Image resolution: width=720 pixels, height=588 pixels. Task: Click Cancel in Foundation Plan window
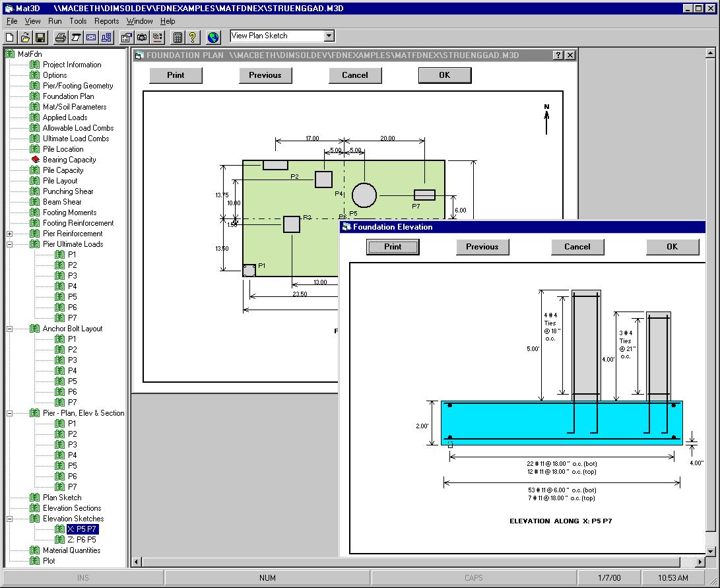click(355, 75)
